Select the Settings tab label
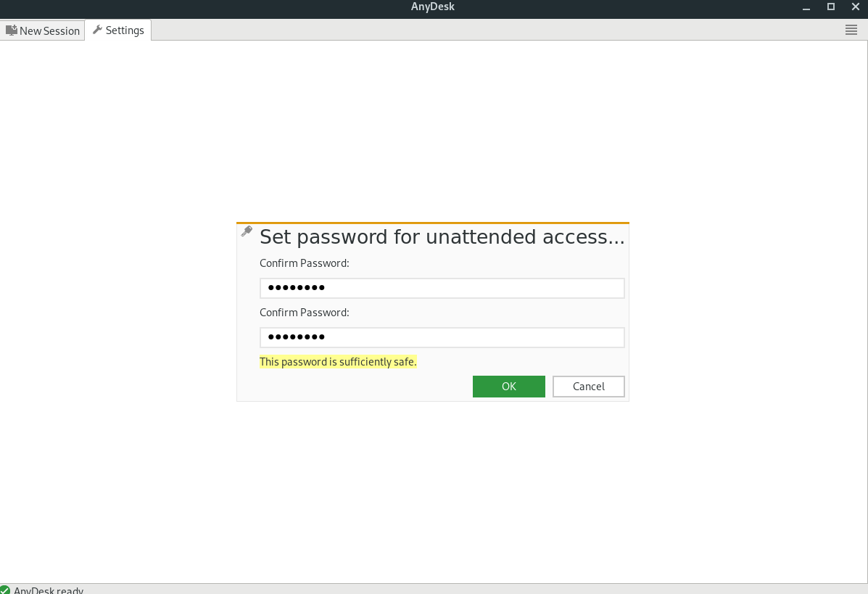The width and height of the screenshot is (868, 594). (x=125, y=30)
